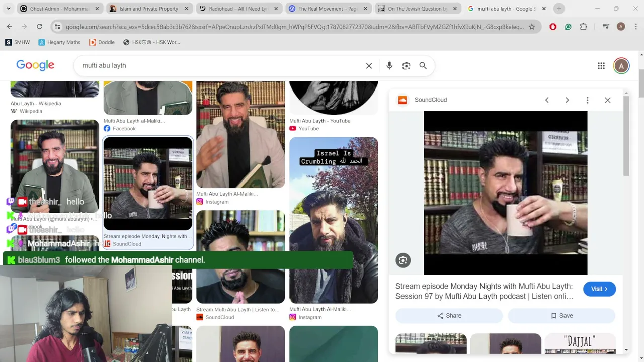This screenshot has height=362, width=644.
Task: Open the Mufti Abu Layth - YouTube result
Action: coord(319,121)
